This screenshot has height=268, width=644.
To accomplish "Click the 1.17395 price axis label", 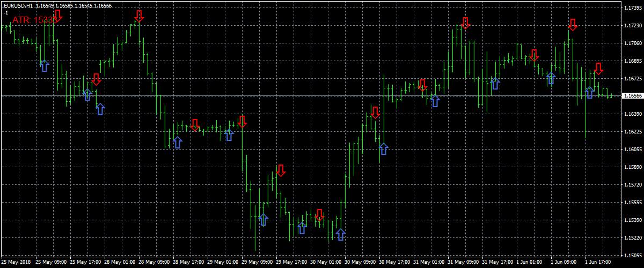I will coord(633,8).
